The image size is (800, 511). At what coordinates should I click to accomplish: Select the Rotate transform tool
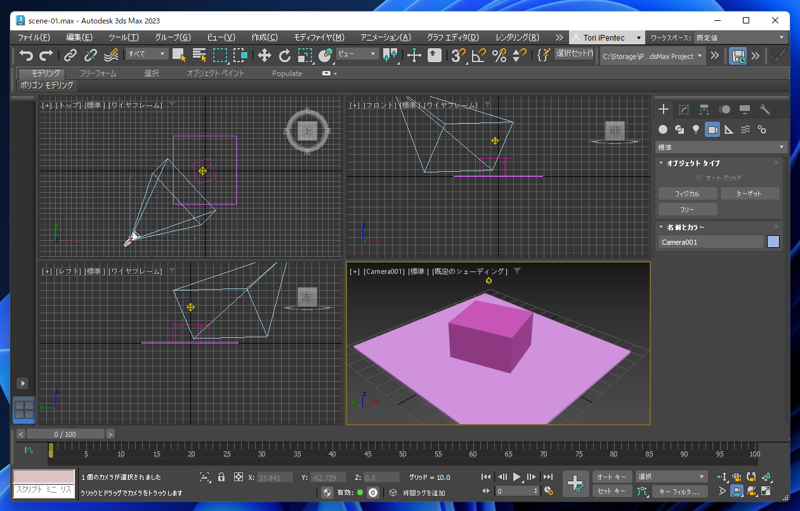click(x=285, y=56)
